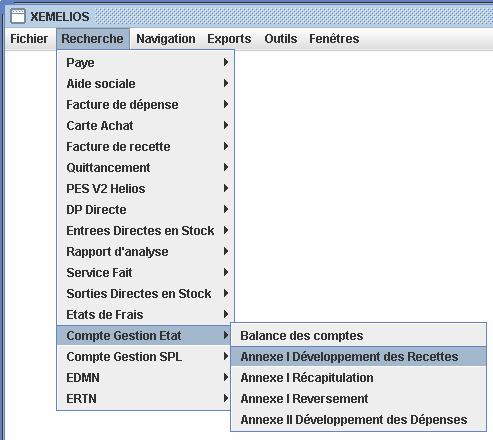This screenshot has width=493, height=440.
Task: Expand submenu arrow next to Paye
Action: [x=226, y=62]
